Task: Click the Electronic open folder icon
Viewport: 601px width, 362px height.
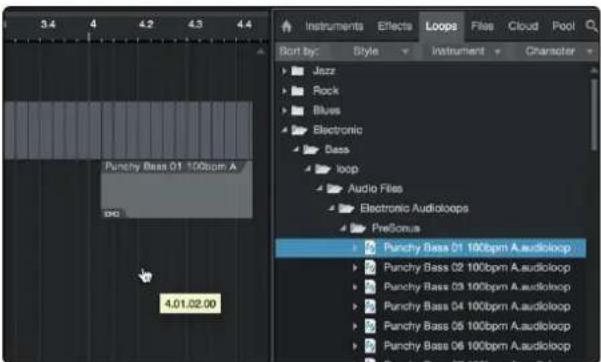Action: pyautogui.click(x=299, y=130)
